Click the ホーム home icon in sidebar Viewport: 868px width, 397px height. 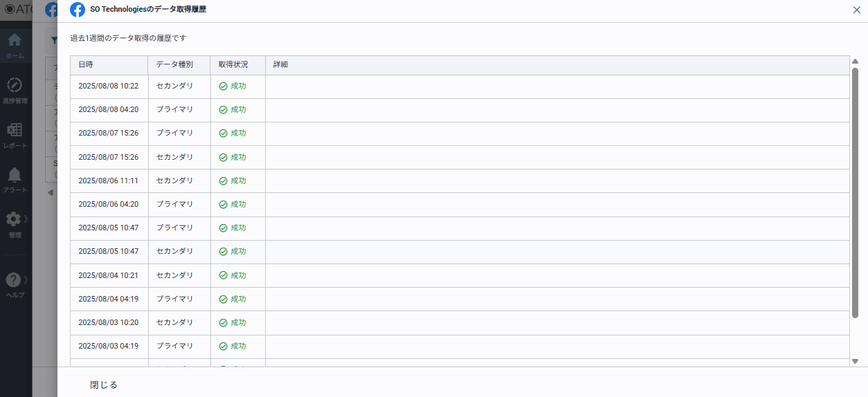point(15,41)
